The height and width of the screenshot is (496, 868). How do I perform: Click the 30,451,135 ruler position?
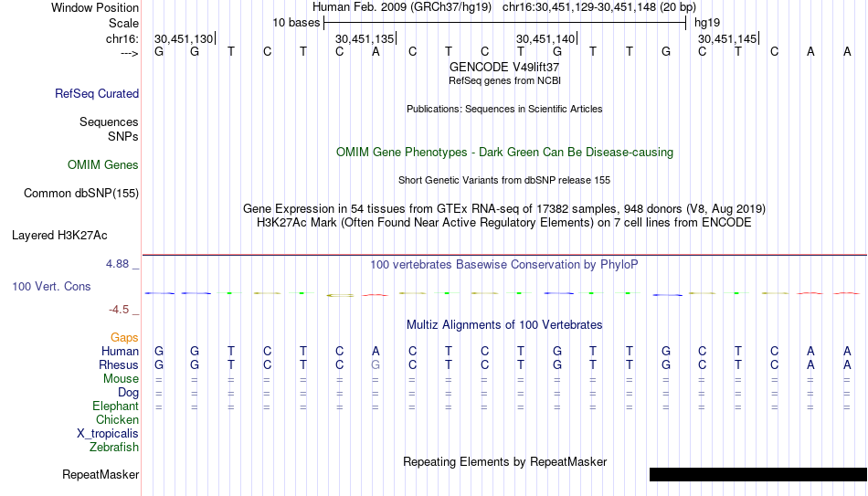(x=365, y=38)
